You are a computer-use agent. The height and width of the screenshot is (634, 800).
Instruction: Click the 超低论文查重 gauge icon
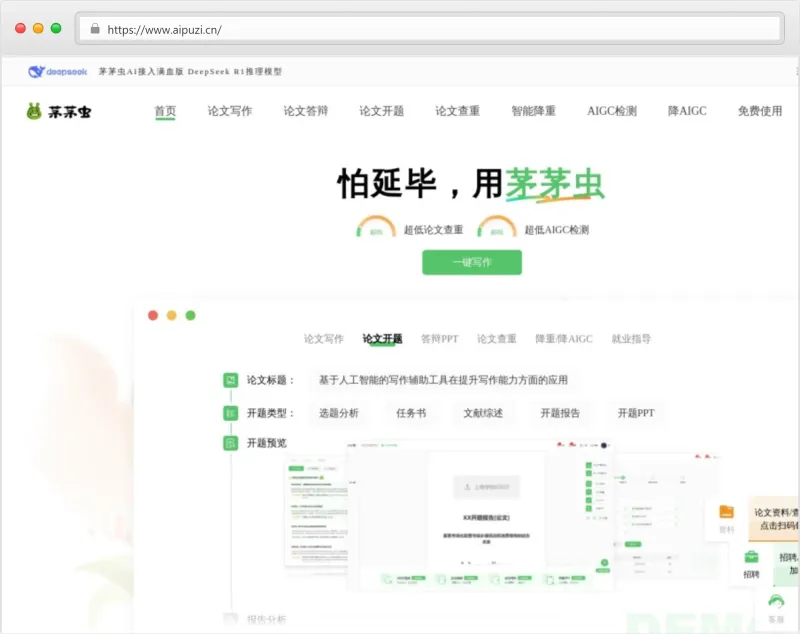coord(376,226)
